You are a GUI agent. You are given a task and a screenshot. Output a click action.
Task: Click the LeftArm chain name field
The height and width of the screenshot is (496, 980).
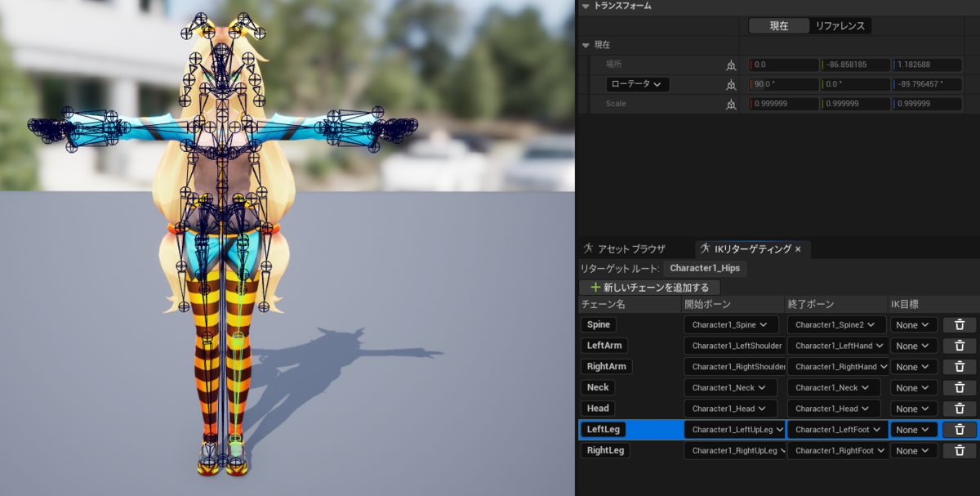click(604, 346)
